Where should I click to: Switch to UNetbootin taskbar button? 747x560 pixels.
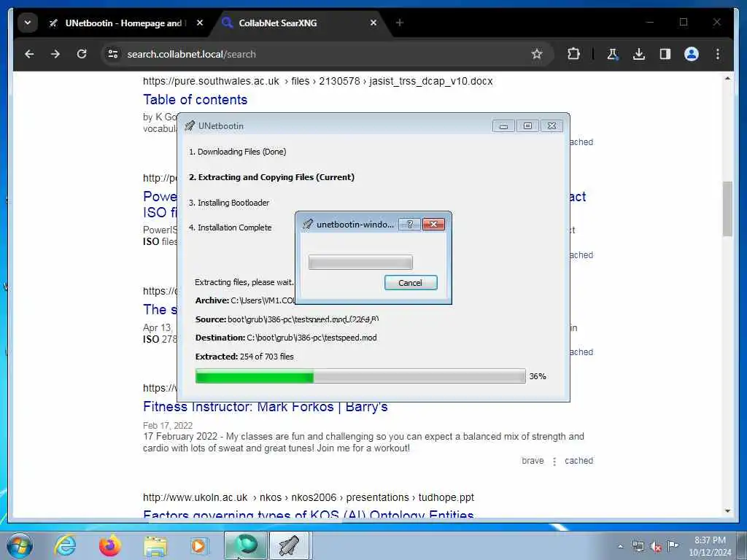tap(290, 545)
